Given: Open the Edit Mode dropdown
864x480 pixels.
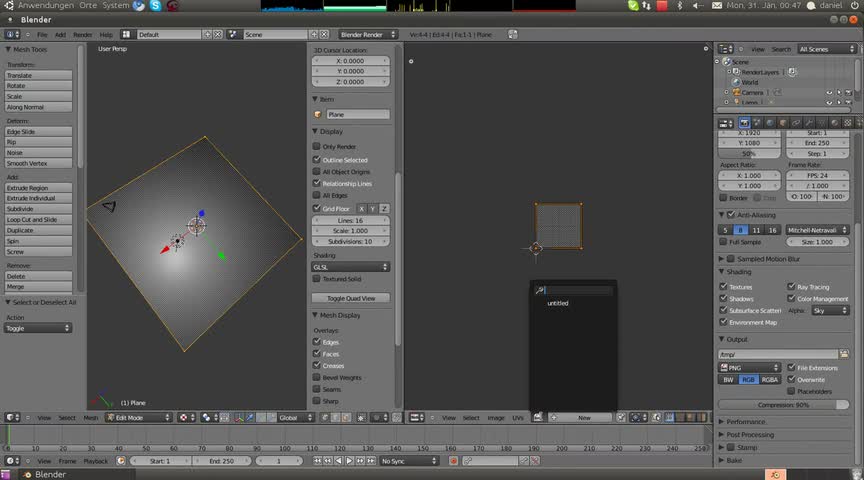Looking at the screenshot, I should pyautogui.click(x=138, y=417).
